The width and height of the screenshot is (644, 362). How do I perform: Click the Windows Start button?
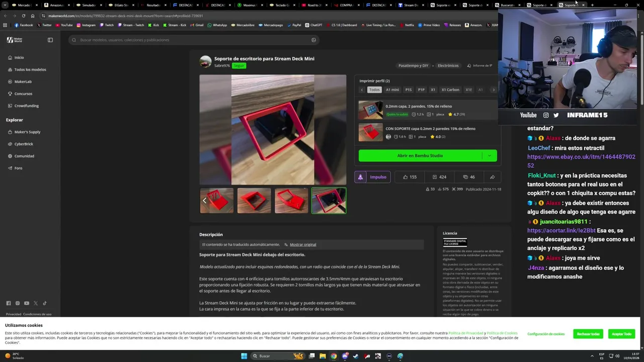click(244, 356)
